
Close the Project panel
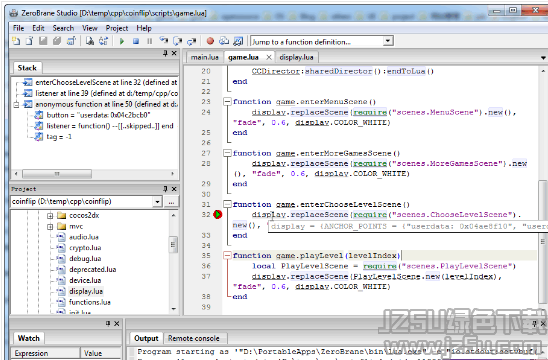pyautogui.click(x=174, y=189)
